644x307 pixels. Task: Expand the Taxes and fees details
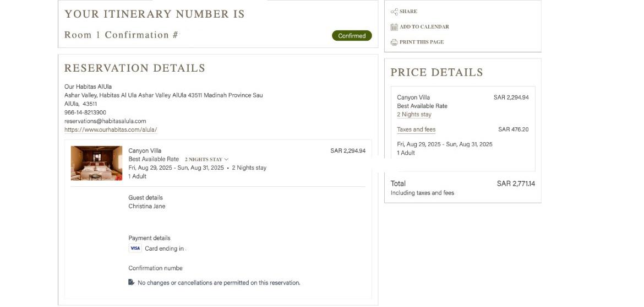416,130
